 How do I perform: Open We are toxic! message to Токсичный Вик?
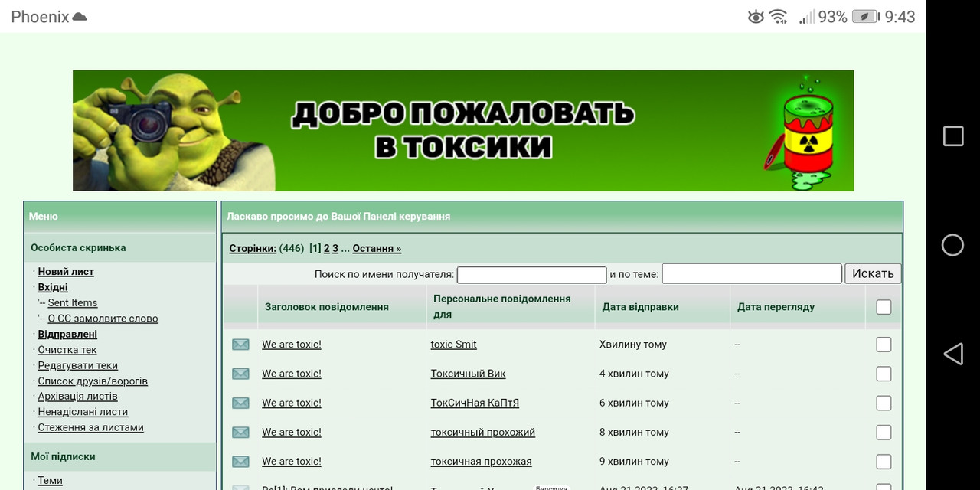pos(292,374)
